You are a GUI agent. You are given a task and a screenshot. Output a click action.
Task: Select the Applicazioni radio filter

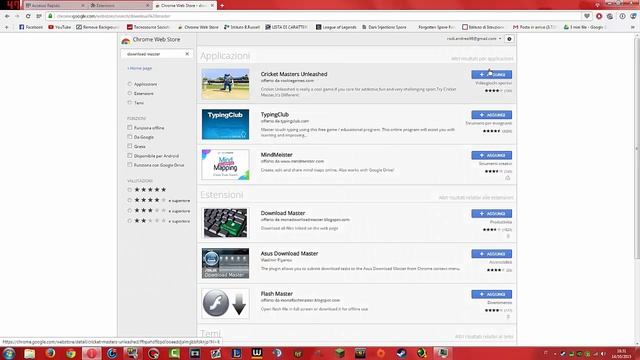[130, 84]
